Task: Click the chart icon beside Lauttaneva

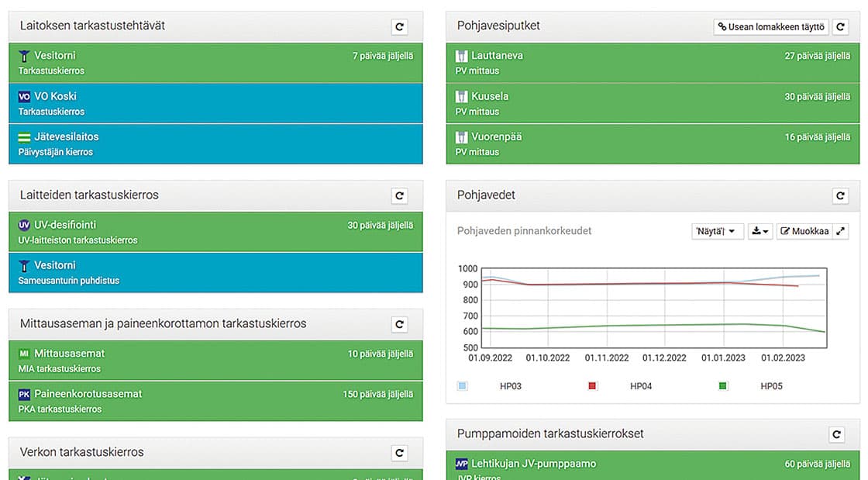Action: pyautogui.click(x=463, y=56)
